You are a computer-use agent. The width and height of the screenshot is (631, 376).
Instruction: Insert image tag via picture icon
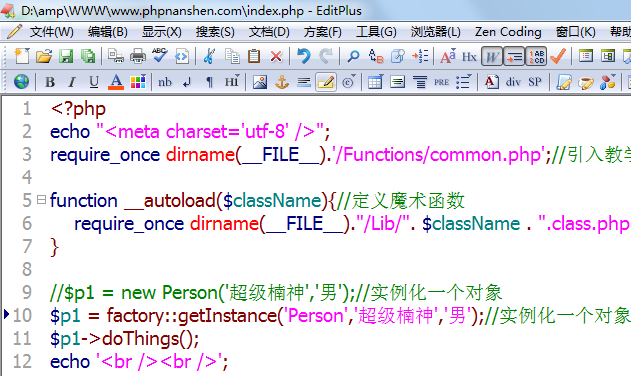[x=260, y=82]
